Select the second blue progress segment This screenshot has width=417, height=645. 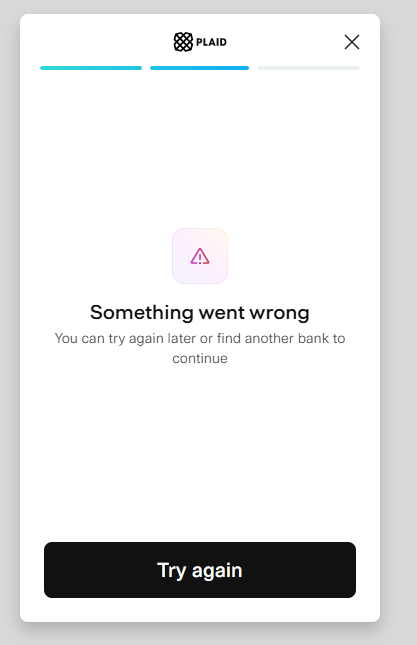pyautogui.click(x=199, y=68)
